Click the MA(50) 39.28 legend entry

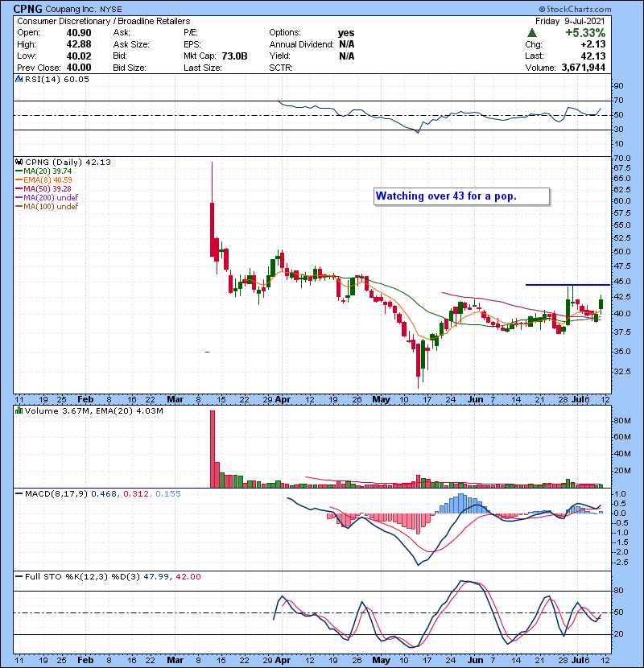click(47, 188)
